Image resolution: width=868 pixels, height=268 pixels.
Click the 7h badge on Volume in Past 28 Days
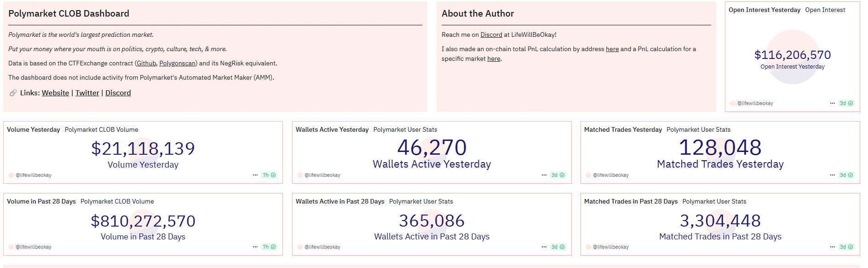[x=269, y=247]
